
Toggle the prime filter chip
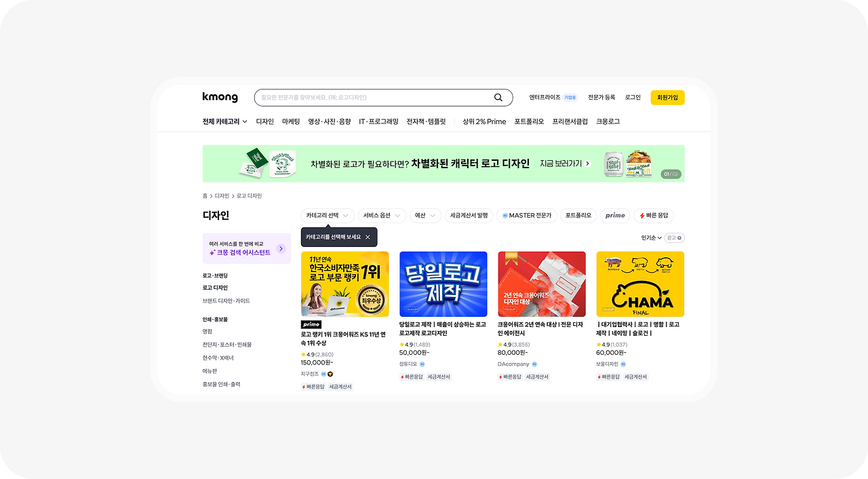pos(615,216)
